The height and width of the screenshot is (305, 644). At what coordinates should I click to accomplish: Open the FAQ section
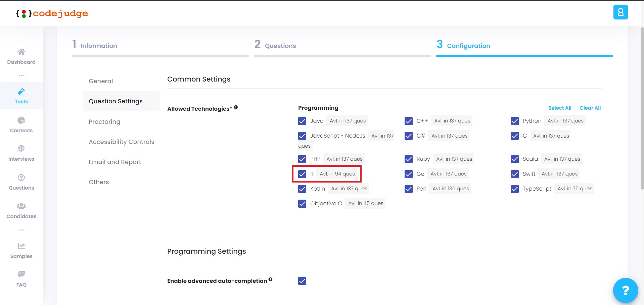click(21, 279)
